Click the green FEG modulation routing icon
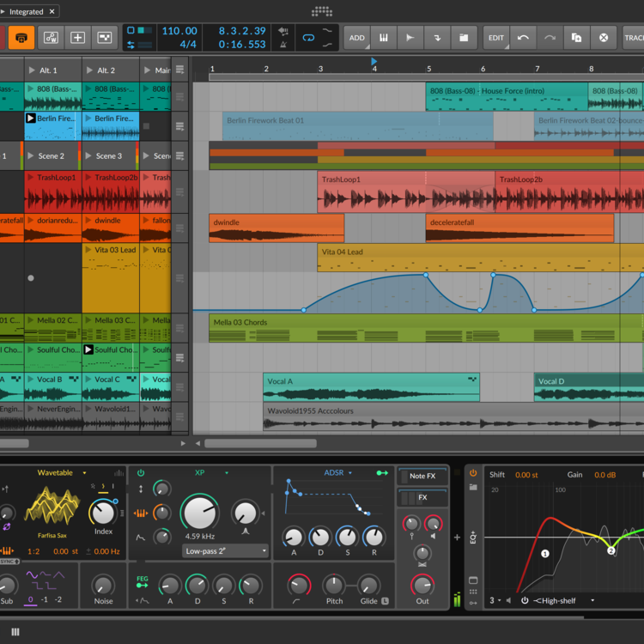Screen dimensions: 644x644 tap(142, 585)
